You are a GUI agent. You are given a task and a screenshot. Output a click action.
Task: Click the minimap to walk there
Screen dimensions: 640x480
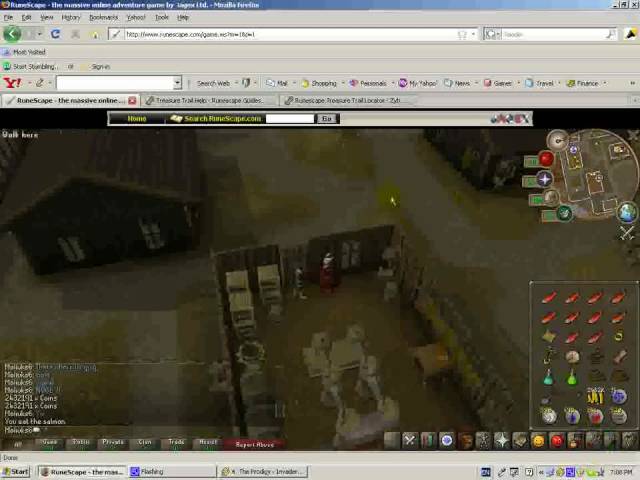(x=598, y=176)
